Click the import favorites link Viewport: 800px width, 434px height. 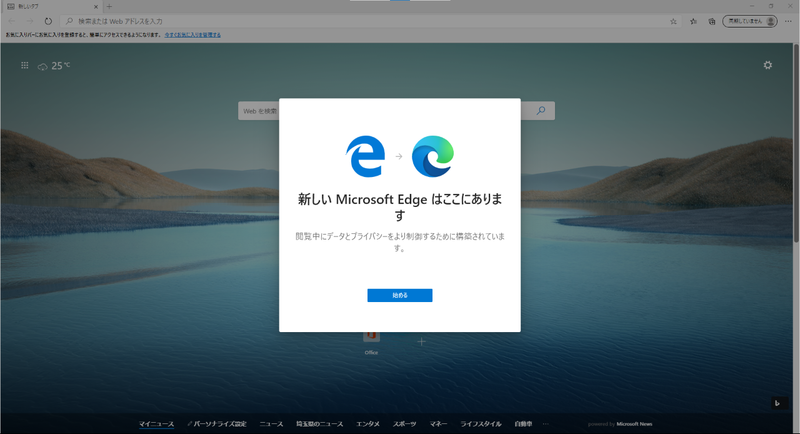[x=192, y=35]
